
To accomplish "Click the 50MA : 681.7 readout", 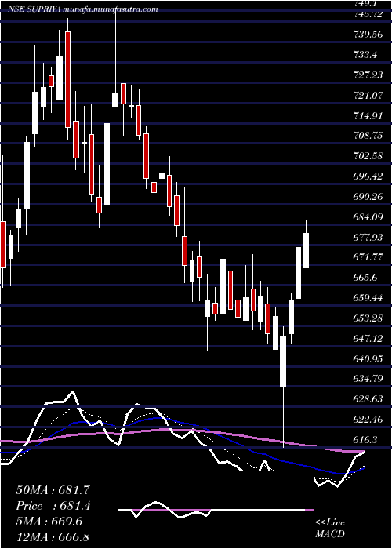I will (53, 490).
